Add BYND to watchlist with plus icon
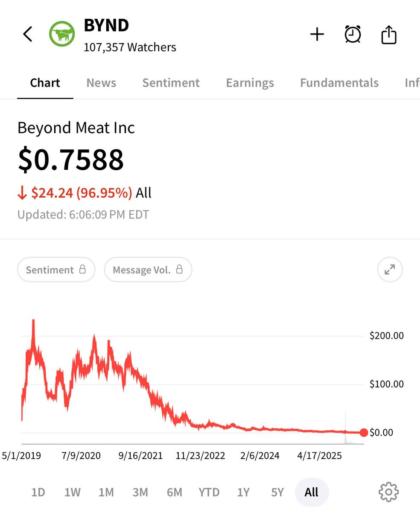This screenshot has width=420, height=512. (x=317, y=34)
